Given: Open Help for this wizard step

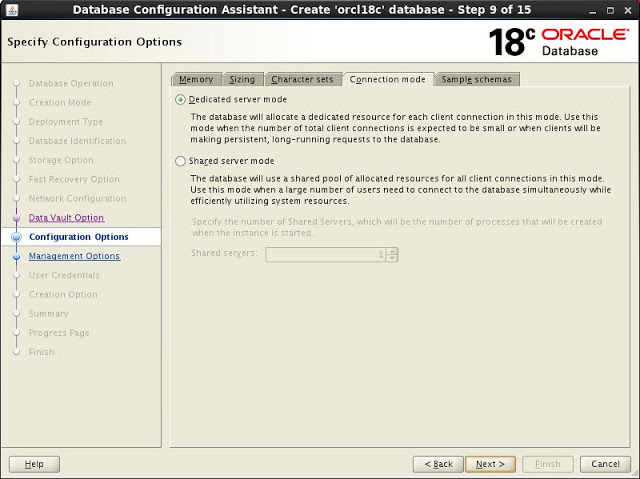Looking at the screenshot, I should point(34,464).
